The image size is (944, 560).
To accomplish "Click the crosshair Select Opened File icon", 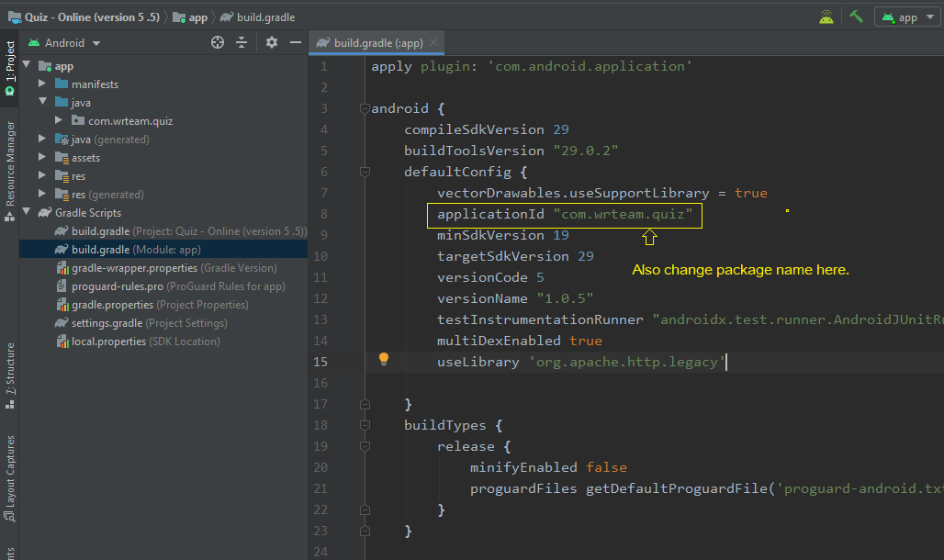I will pyautogui.click(x=218, y=42).
